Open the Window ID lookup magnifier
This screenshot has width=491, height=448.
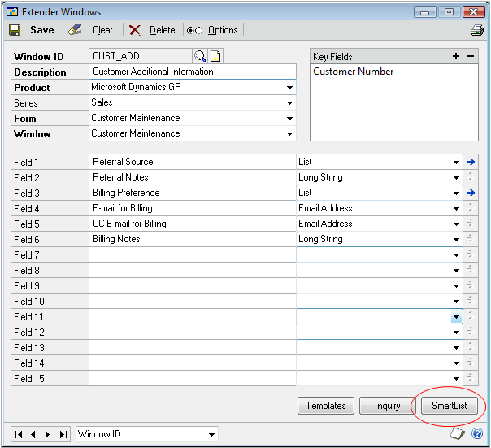pos(200,56)
